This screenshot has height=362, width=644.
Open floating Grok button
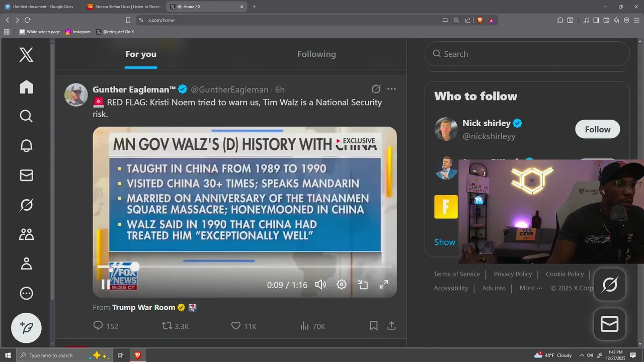pyautogui.click(x=610, y=285)
